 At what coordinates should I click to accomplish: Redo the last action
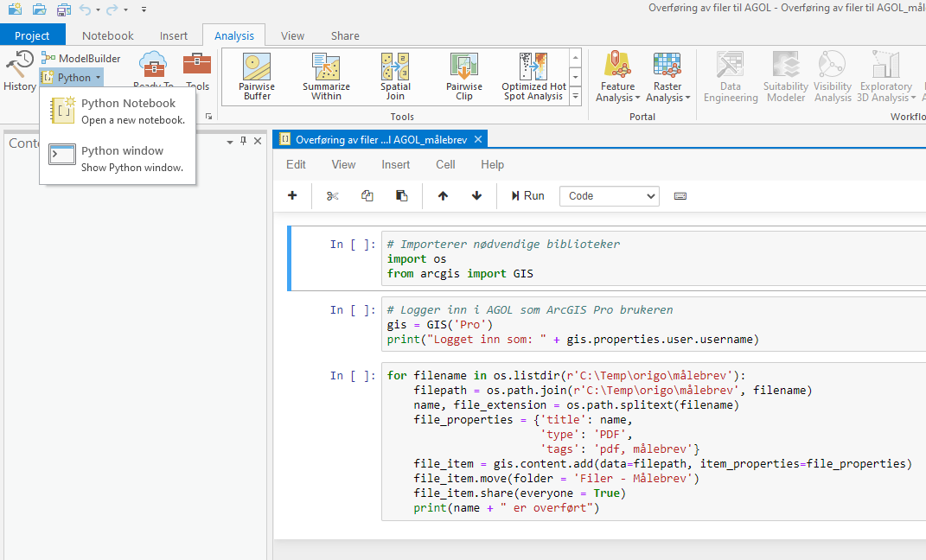coord(112,10)
